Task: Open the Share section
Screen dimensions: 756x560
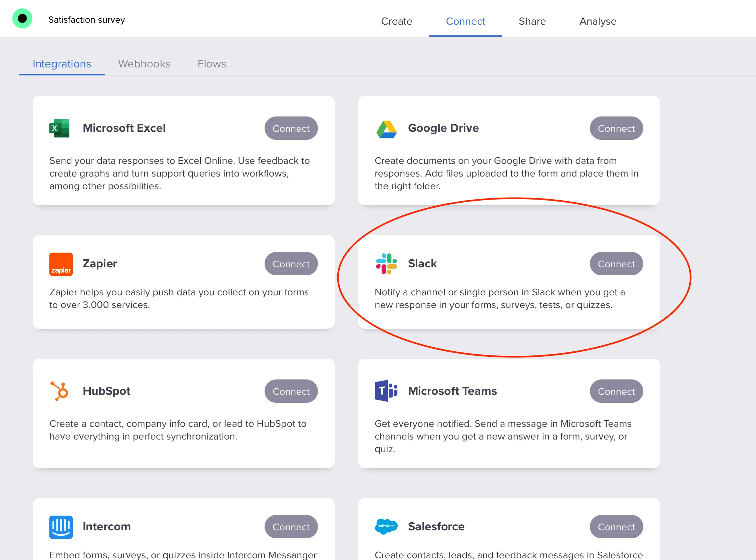Action: tap(532, 21)
